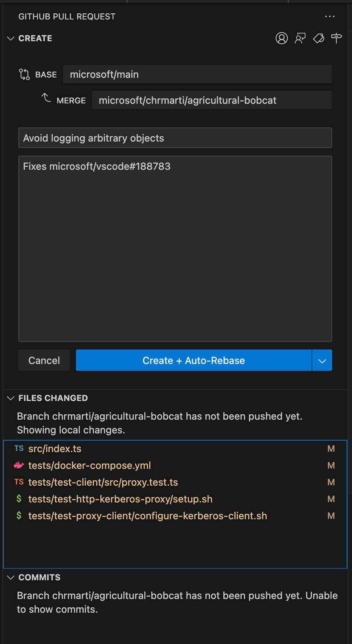Select the modified src/index.ts file entry
This screenshot has height=644, width=352.
(x=55, y=448)
